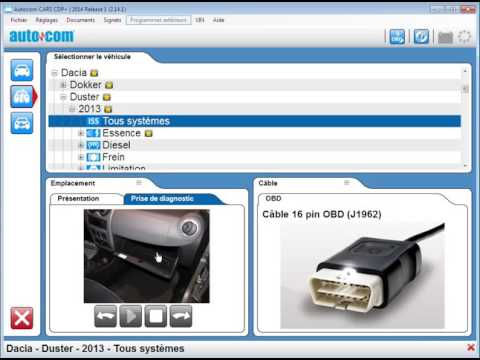
Task: Select the bottom car sidebar icon
Action: 22,123
